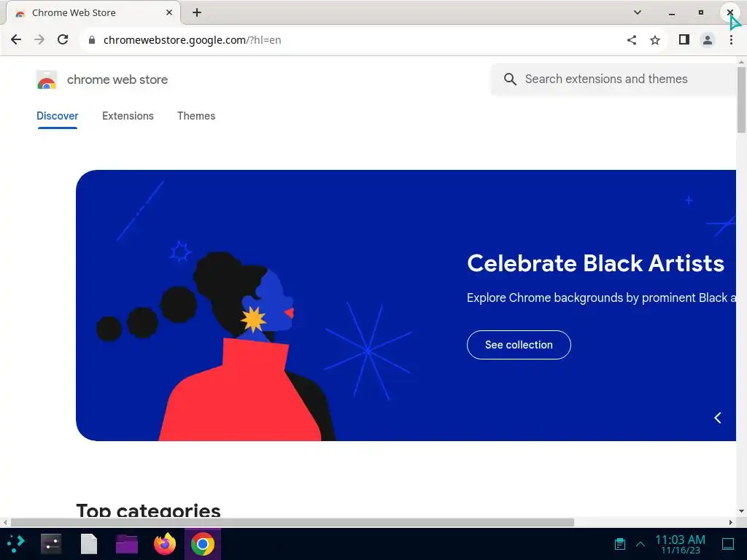This screenshot has height=560, width=747.
Task: Click the Chrome taskbar icon
Action: click(x=203, y=544)
